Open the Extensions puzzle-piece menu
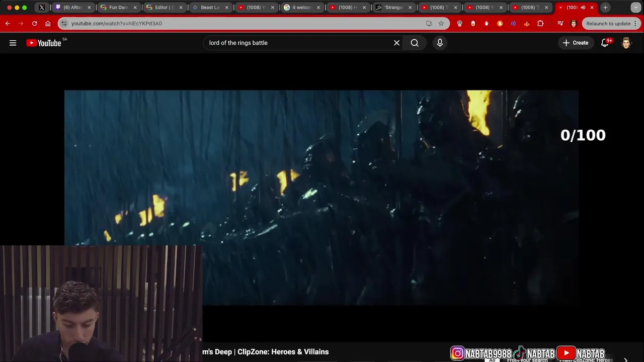 540,24
